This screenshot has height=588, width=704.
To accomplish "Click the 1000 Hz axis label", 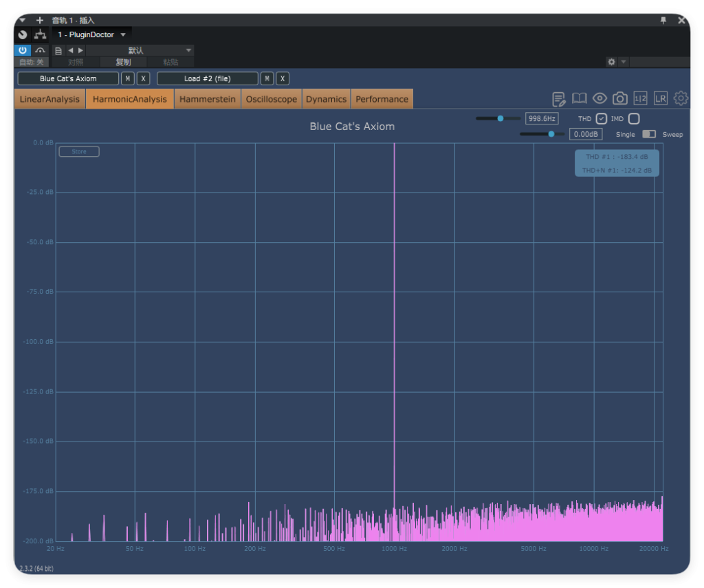I will tap(394, 549).
